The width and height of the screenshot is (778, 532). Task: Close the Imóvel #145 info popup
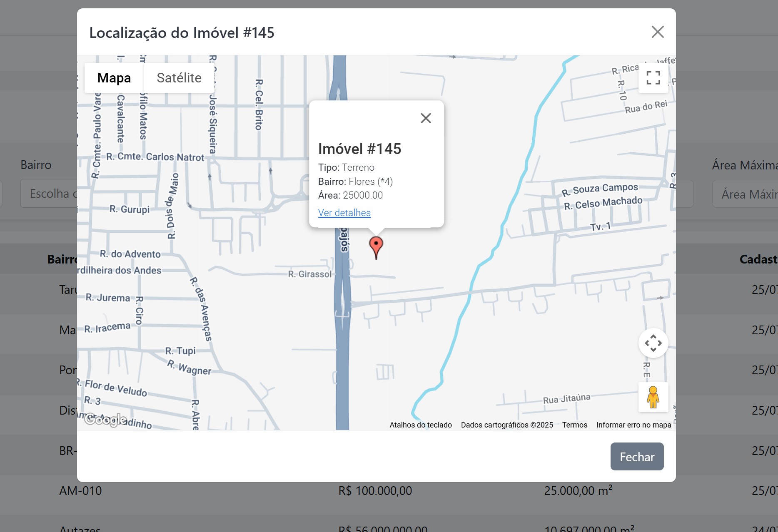pyautogui.click(x=426, y=118)
